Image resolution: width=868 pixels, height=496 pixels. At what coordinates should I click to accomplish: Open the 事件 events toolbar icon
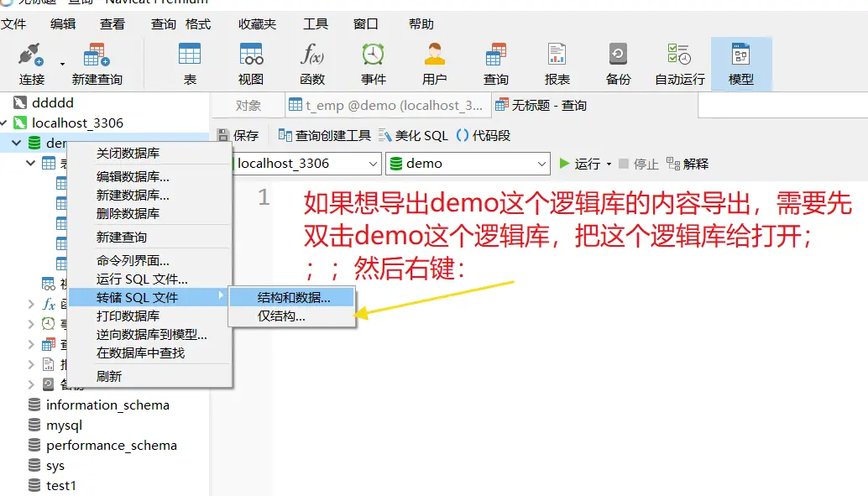373,64
